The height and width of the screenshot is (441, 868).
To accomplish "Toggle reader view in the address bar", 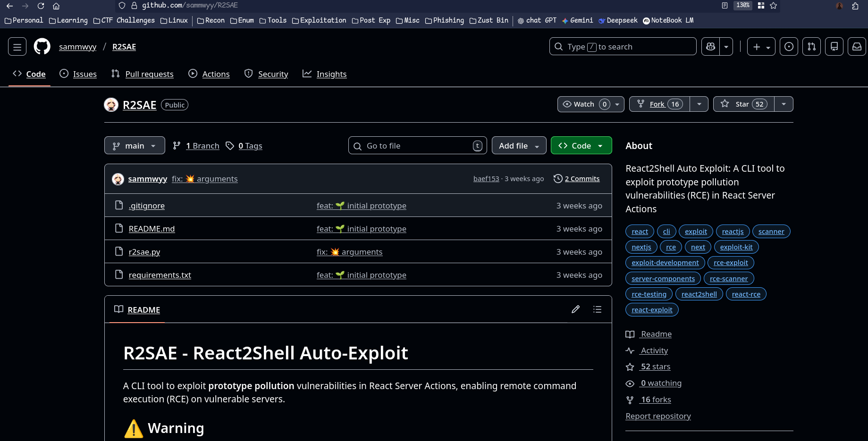I will (x=725, y=5).
